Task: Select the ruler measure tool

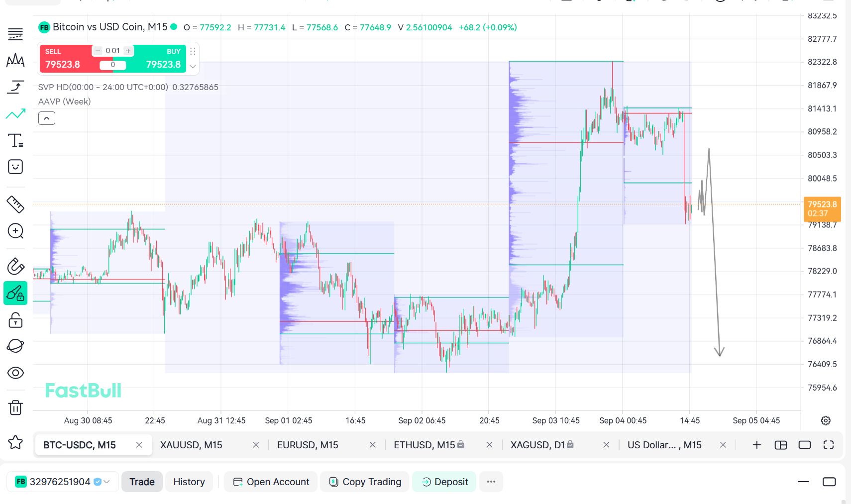Action: pos(15,204)
